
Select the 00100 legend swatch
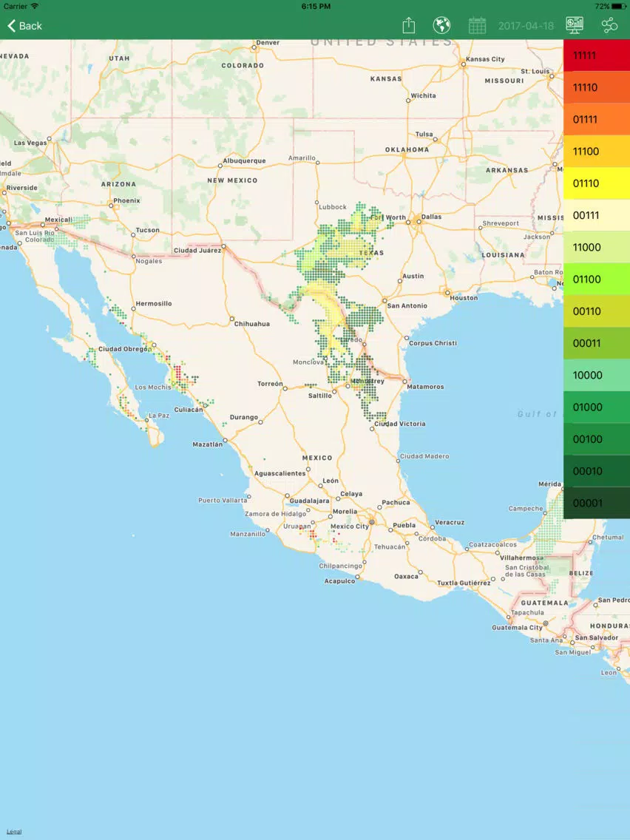click(597, 438)
